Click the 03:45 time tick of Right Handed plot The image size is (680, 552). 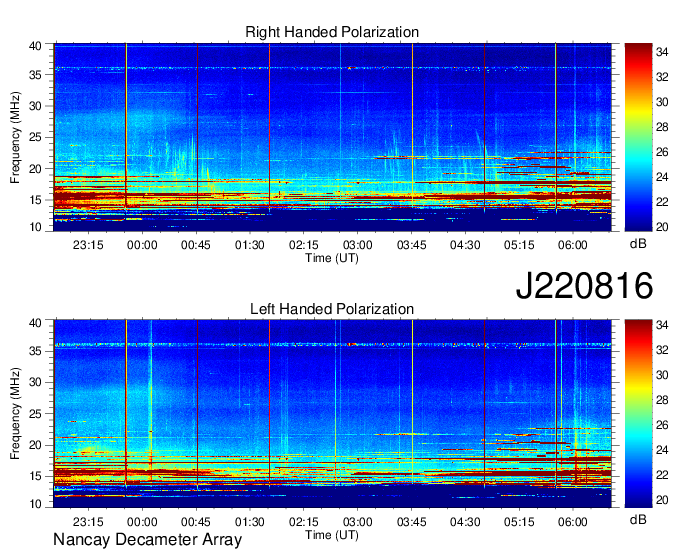point(411,245)
